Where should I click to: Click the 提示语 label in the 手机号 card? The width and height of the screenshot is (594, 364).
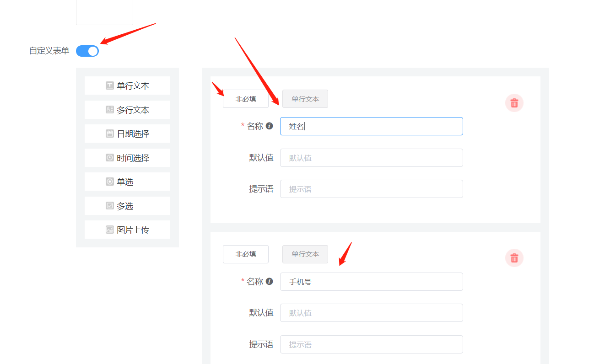coord(261,344)
